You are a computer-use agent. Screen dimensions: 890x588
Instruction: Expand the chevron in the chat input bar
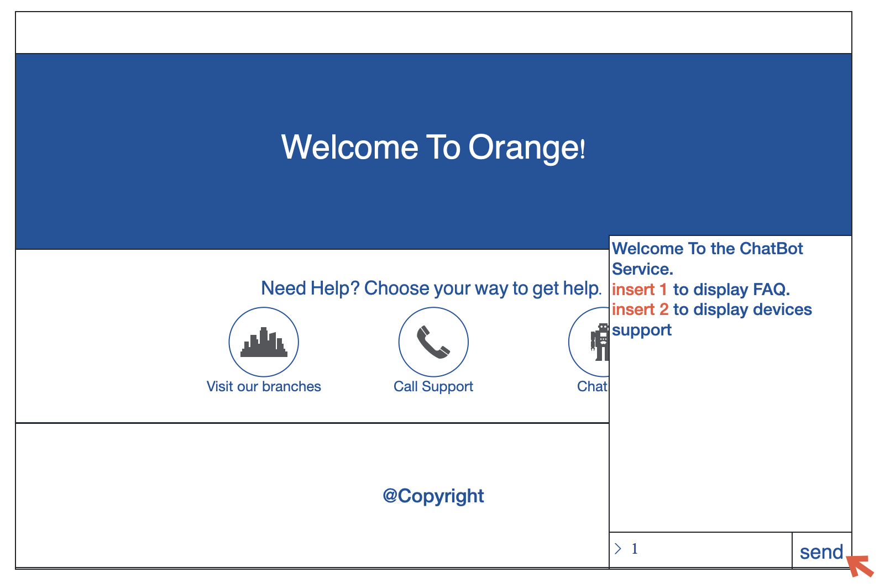617,549
